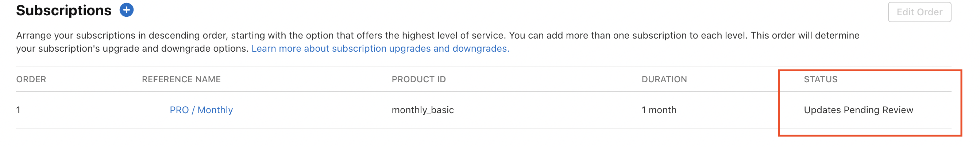Open the PRO / Monthly subscription
Viewport: 980px width, 147px height.
(201, 110)
